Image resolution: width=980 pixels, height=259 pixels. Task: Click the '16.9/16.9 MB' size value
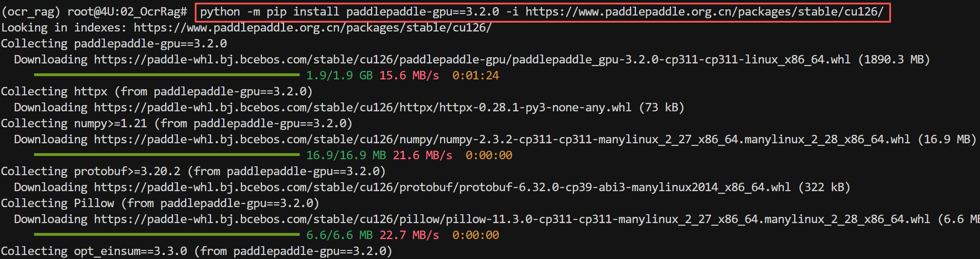pyautogui.click(x=346, y=156)
